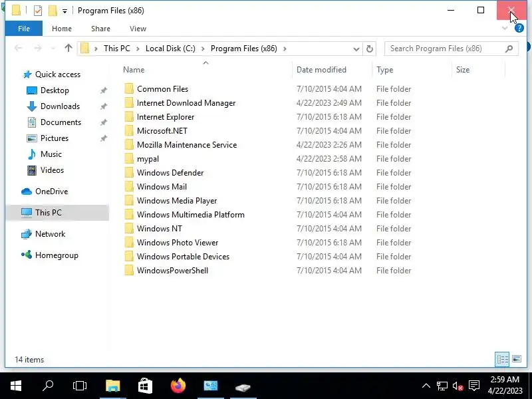The image size is (532, 399).
Task: Open the Action Center notification icon
Action: pos(474,386)
